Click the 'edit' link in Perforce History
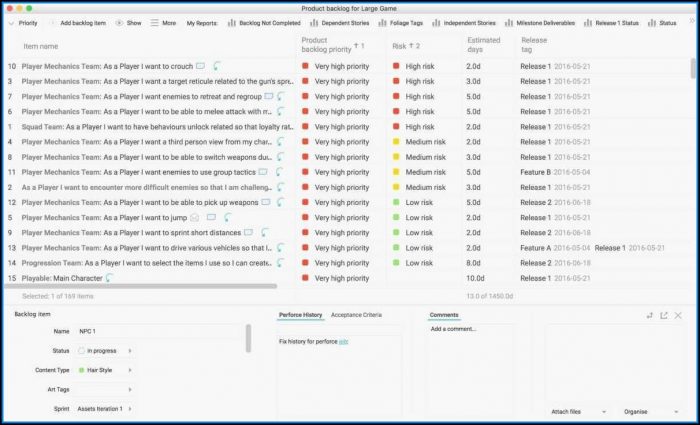700x425 pixels. 343,342
